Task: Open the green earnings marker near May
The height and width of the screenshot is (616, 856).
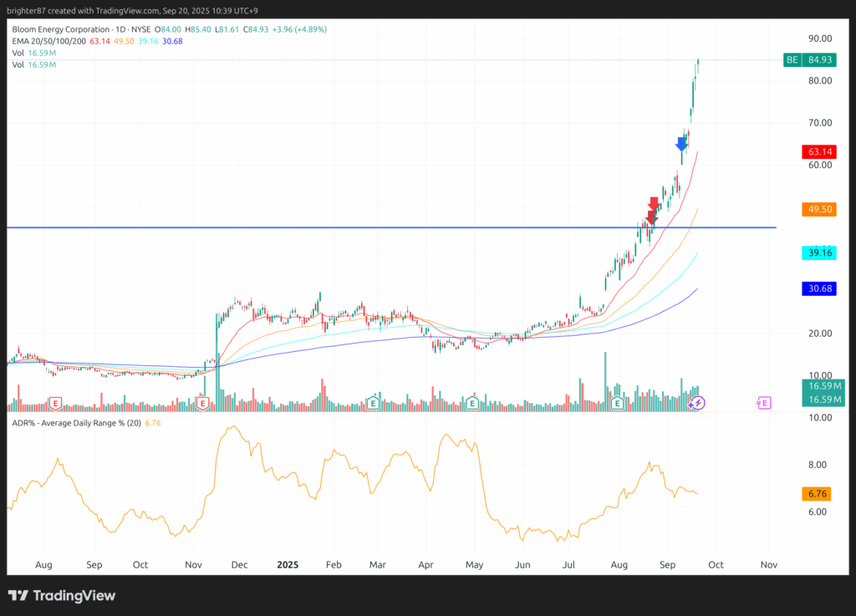Action: 472,404
